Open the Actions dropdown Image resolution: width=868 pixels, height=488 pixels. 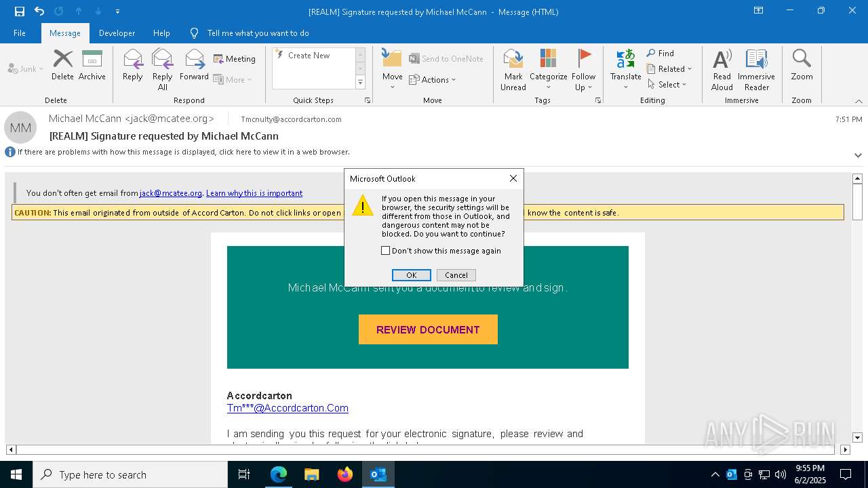pos(433,79)
